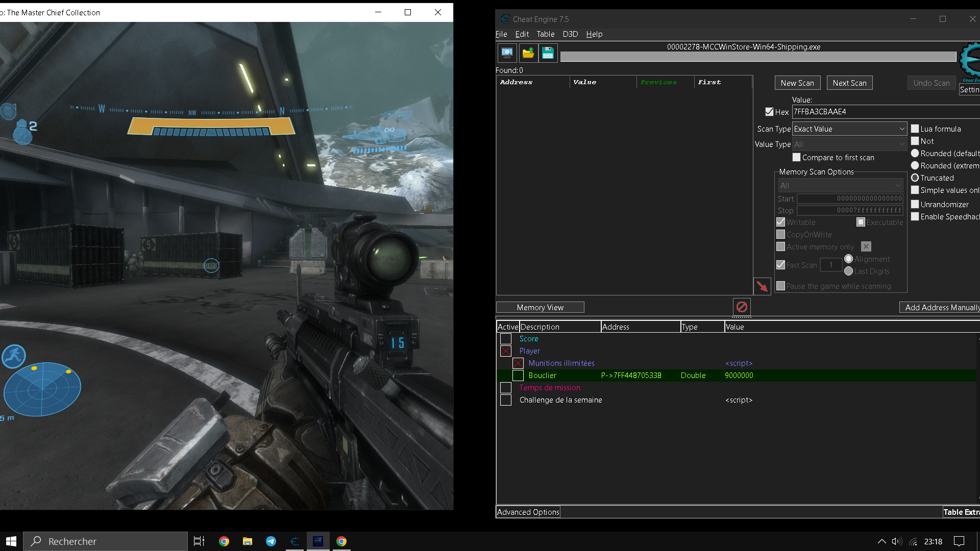Click the open process icon
This screenshot has width=980, height=551.
click(x=507, y=53)
